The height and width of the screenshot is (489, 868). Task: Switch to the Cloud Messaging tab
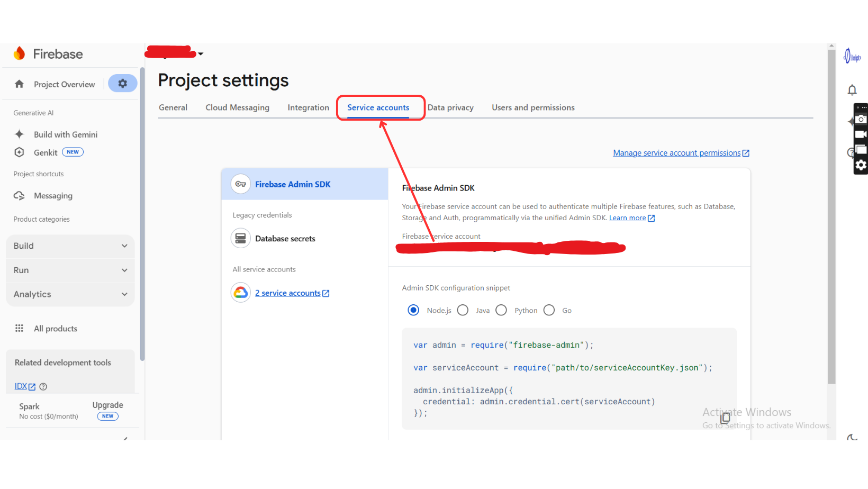point(237,107)
